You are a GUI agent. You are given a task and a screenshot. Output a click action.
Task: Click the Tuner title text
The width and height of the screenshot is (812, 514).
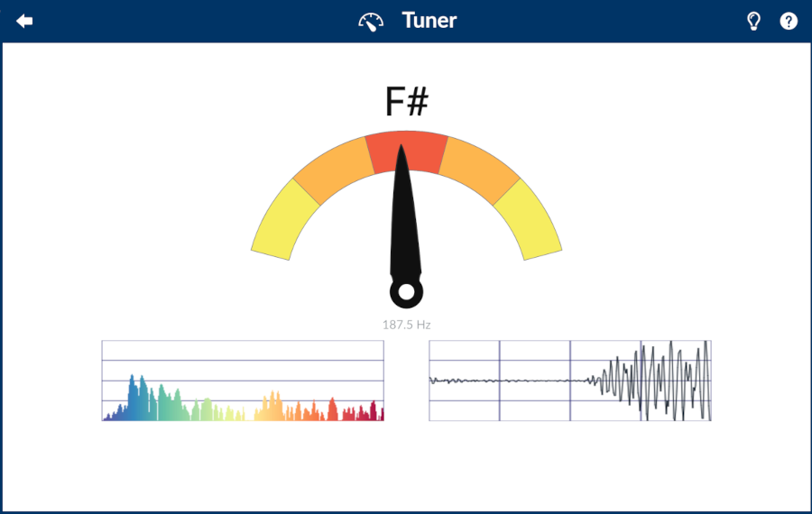(429, 21)
